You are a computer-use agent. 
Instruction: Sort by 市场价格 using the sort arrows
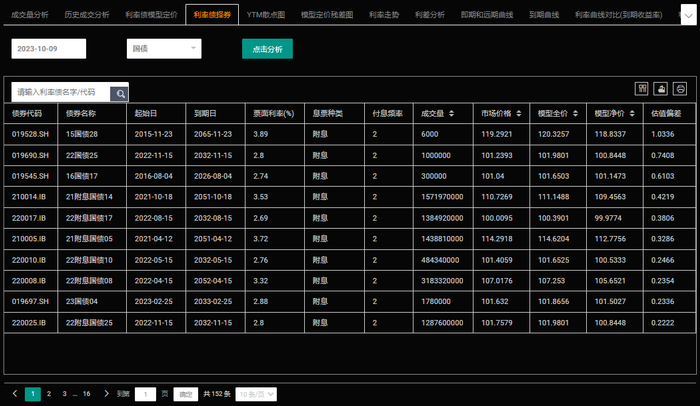[x=518, y=113]
